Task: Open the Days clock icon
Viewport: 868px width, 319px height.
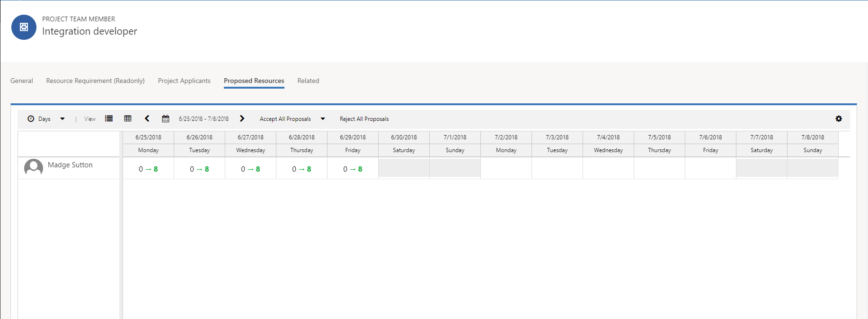Action: pyautogui.click(x=31, y=119)
